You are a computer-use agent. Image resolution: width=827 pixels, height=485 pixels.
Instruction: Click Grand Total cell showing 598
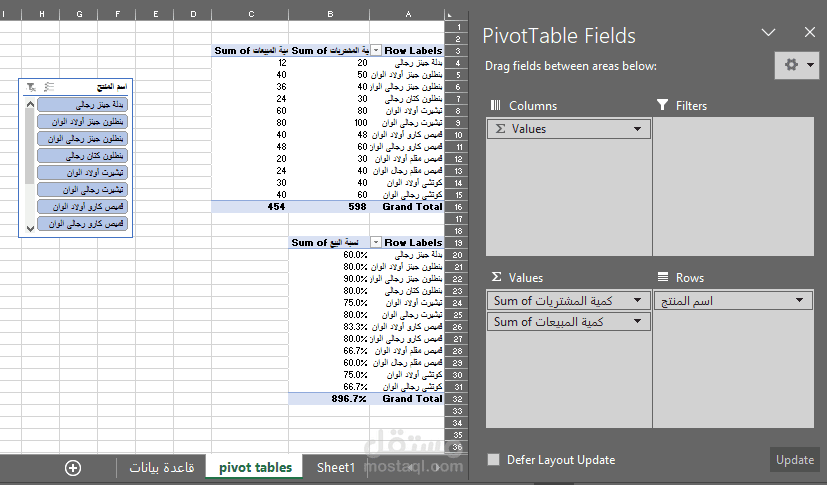pyautogui.click(x=329, y=207)
